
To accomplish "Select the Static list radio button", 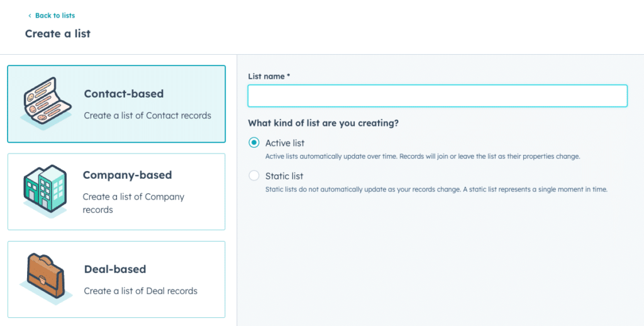I will tap(254, 176).
